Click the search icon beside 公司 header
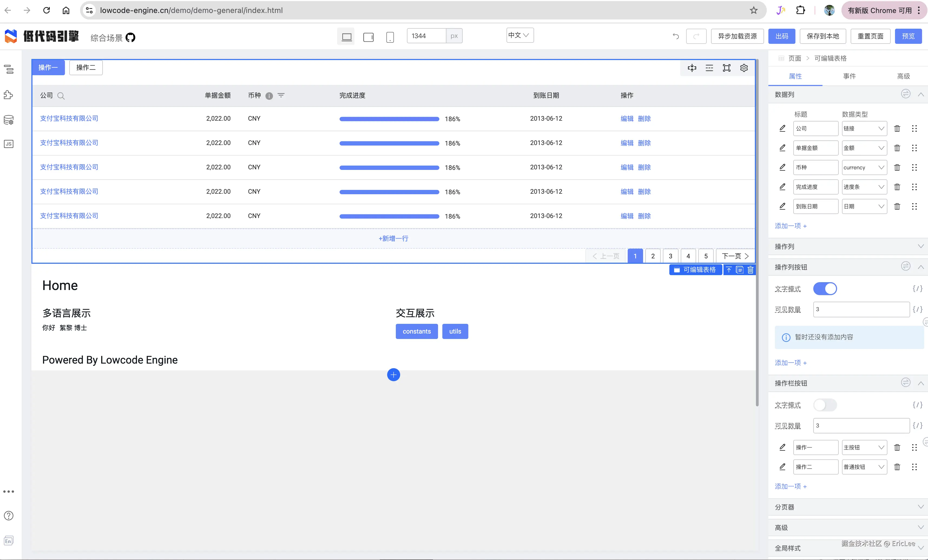928x560 pixels. [61, 96]
